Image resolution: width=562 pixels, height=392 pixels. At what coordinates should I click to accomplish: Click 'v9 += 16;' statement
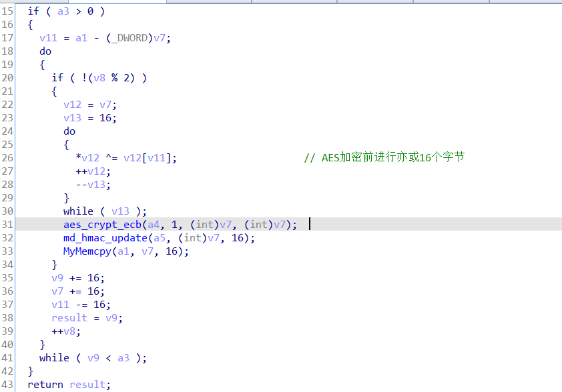tap(78, 278)
